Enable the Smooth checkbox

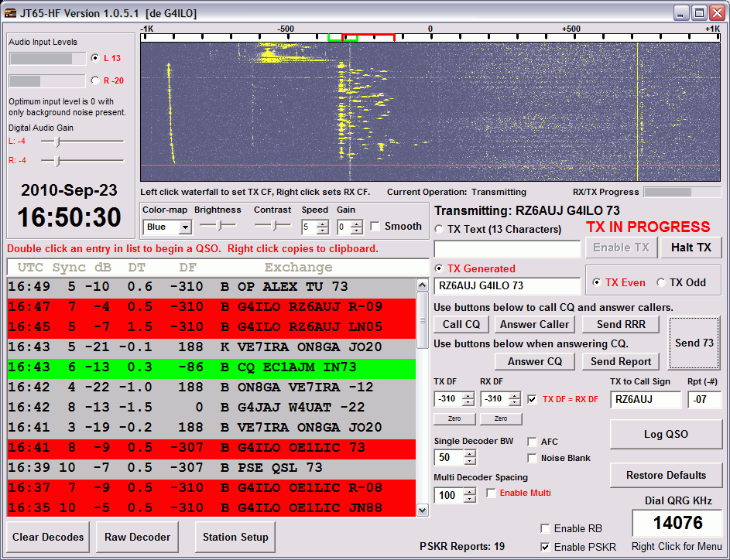coord(375,226)
